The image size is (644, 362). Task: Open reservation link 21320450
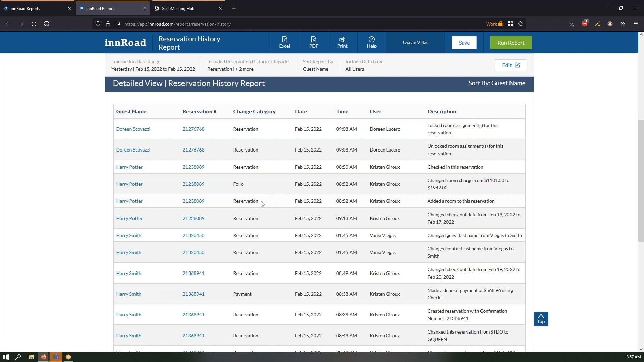pyautogui.click(x=193, y=235)
